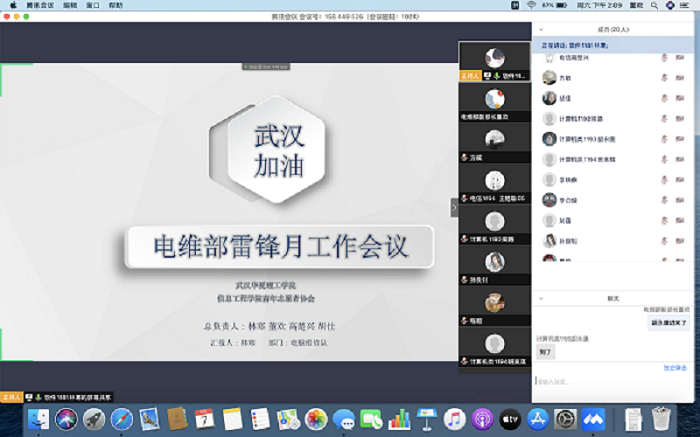Toggle microphone for the 计算机类1194 member

(664, 159)
